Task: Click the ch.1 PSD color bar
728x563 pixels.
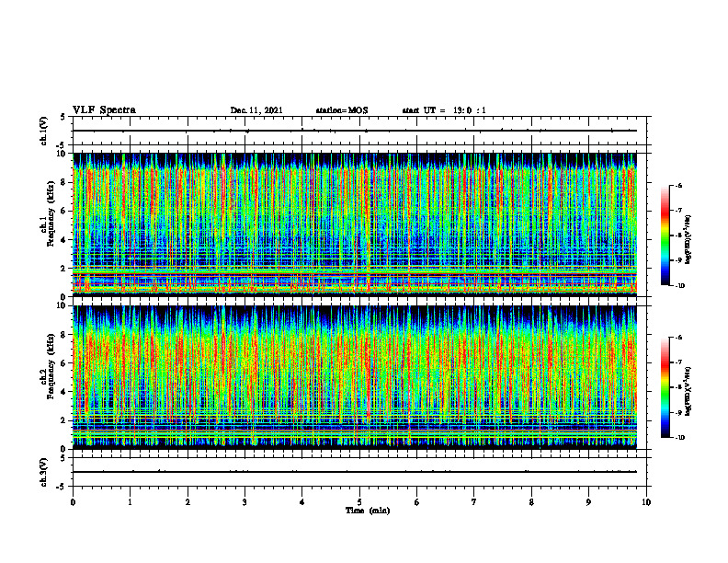Action: coord(665,236)
